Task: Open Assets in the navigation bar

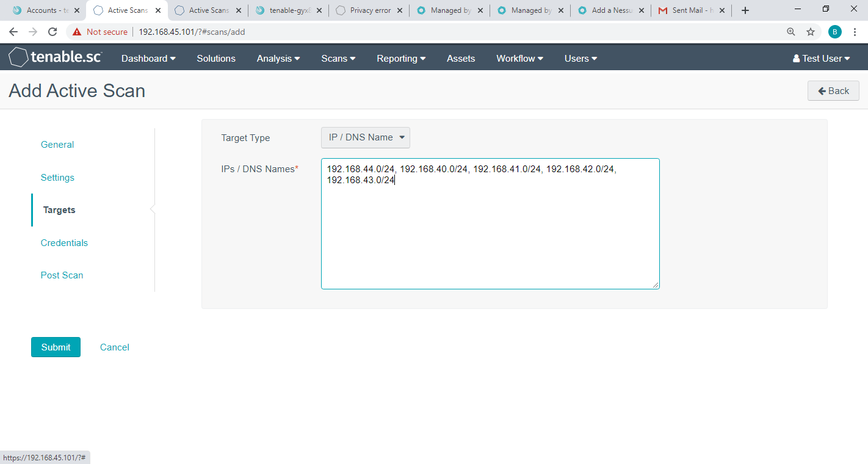Action: click(x=461, y=59)
